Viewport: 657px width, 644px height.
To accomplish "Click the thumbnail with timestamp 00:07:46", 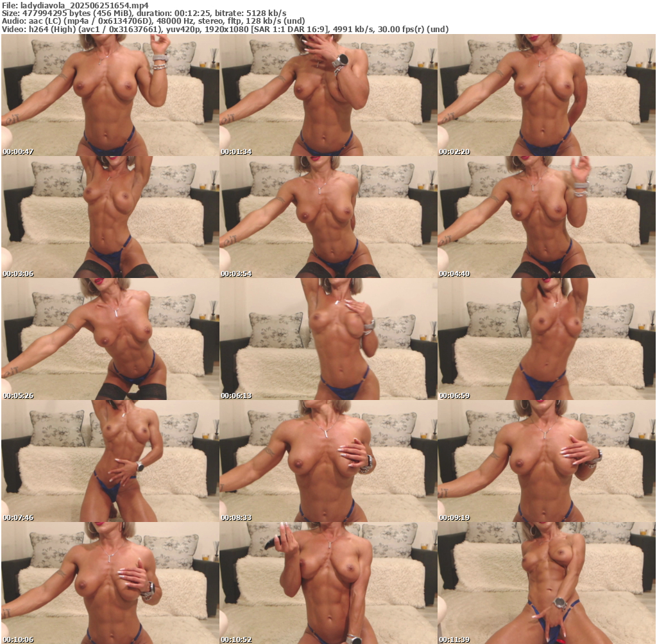I will pos(110,461).
